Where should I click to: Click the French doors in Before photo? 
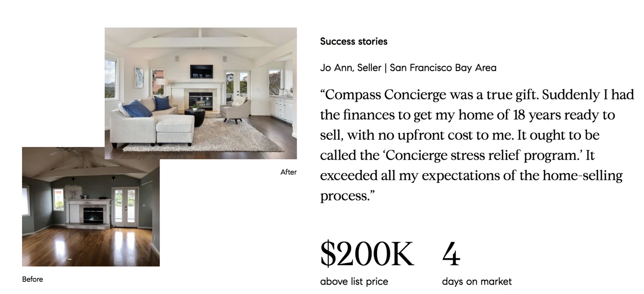tap(125, 208)
